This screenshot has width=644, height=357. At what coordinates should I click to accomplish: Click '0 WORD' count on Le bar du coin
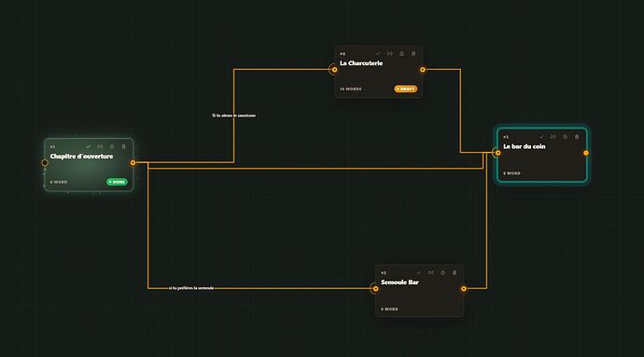click(511, 173)
